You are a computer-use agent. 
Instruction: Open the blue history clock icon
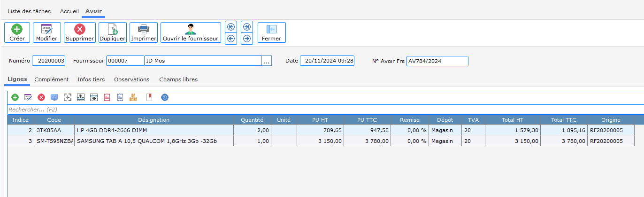[164, 97]
